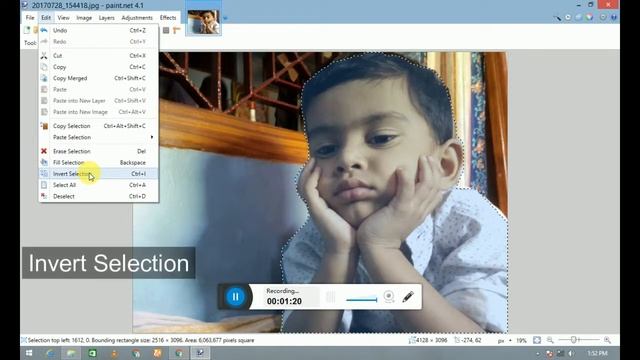Toggle the Tools window icon
The height and width of the screenshot is (360, 640).
click(557, 18)
